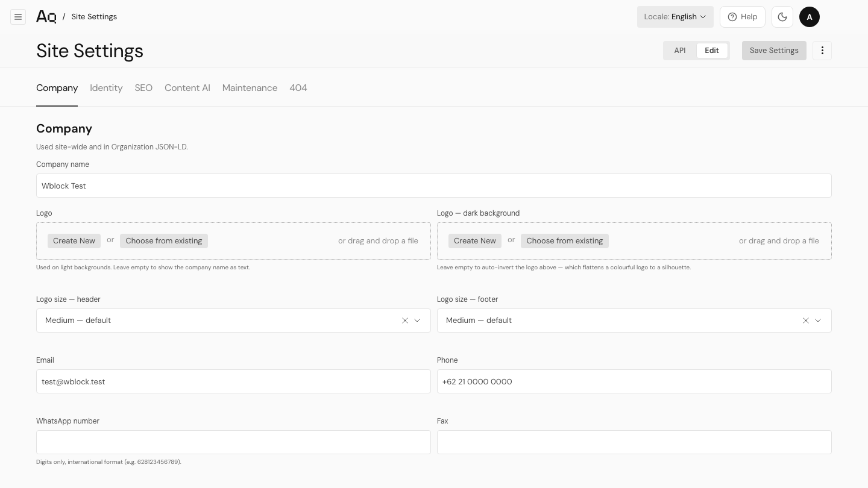Viewport: 868px width, 488px height.
Task: Click the Save Settings button
Action: click(x=774, y=51)
